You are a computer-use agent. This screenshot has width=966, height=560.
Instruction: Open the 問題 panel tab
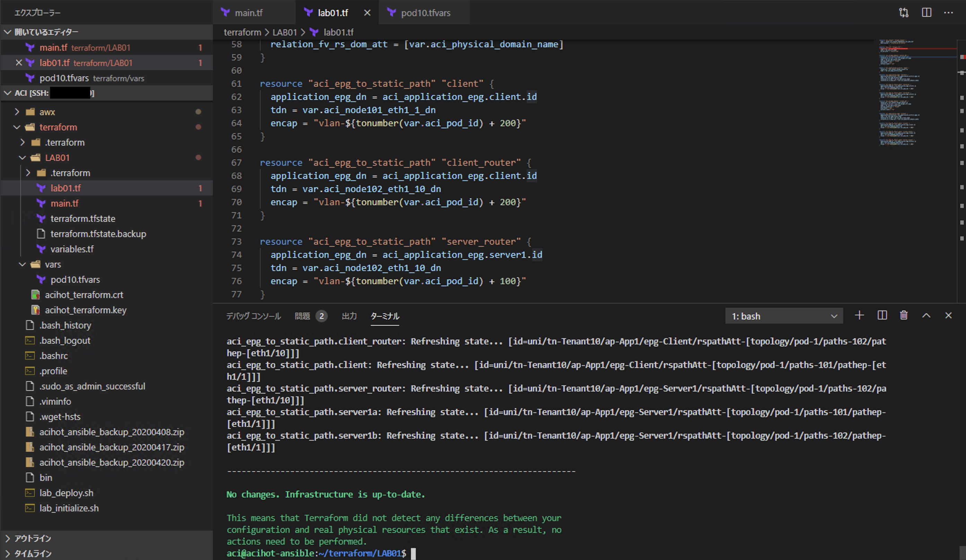point(302,316)
